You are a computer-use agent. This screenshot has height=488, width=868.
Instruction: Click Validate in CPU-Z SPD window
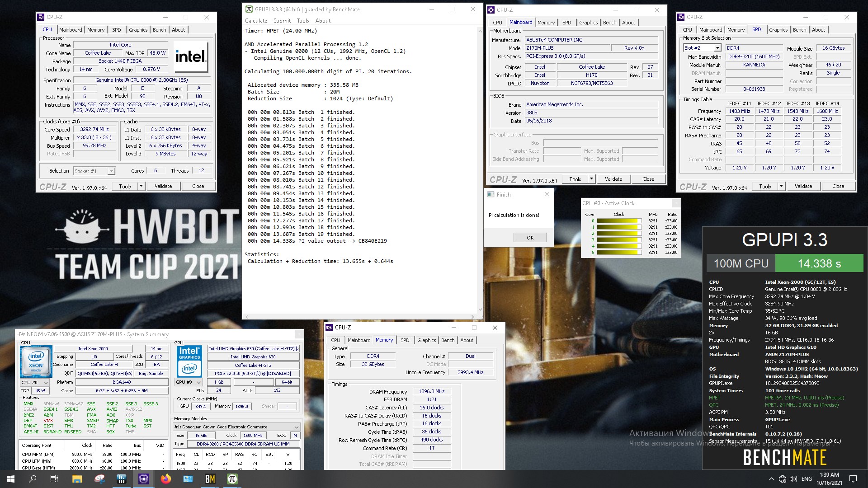point(803,186)
